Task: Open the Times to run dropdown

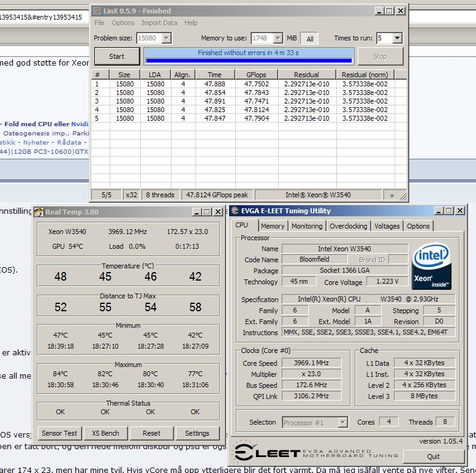Action: pyautogui.click(x=398, y=38)
